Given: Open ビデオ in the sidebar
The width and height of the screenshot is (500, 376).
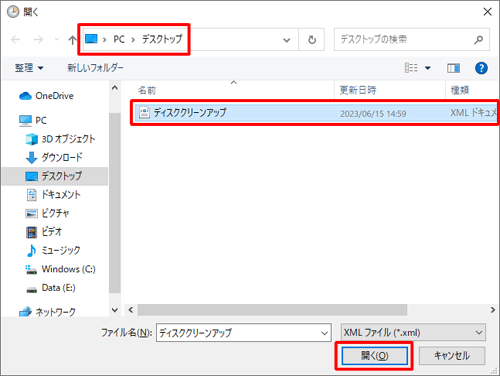Looking at the screenshot, I should [x=44, y=232].
